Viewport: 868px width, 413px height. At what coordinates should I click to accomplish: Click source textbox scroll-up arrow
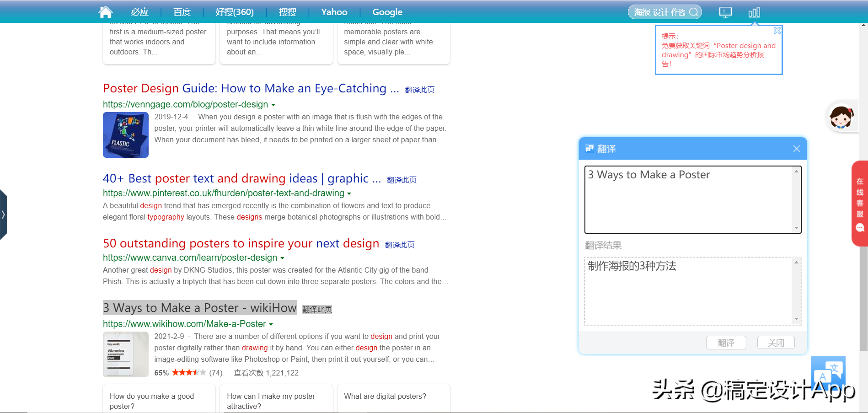796,172
